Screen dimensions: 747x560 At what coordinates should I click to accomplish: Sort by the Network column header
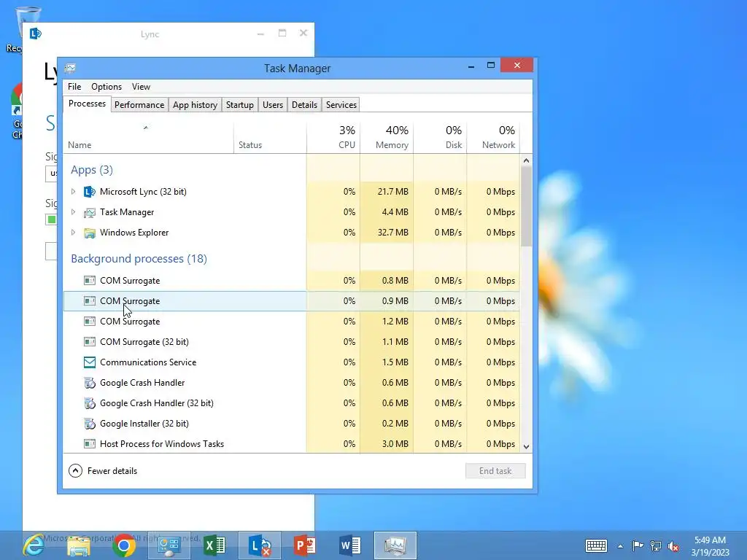pos(494,138)
